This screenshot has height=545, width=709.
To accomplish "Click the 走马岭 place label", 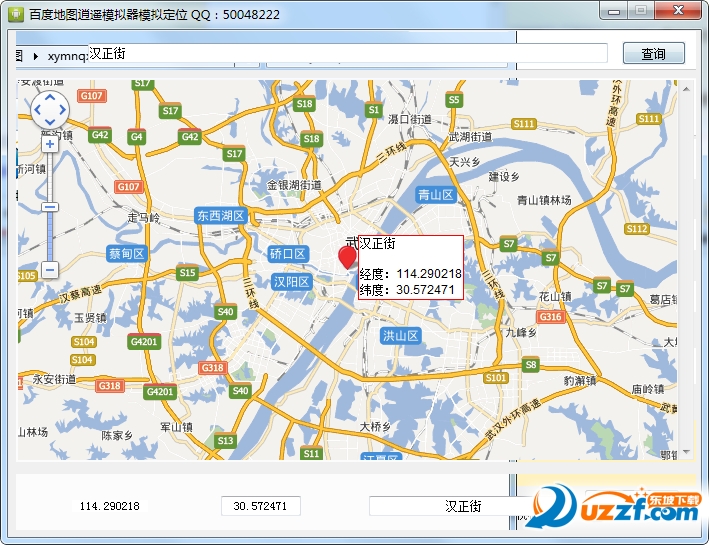I will coord(143,218).
